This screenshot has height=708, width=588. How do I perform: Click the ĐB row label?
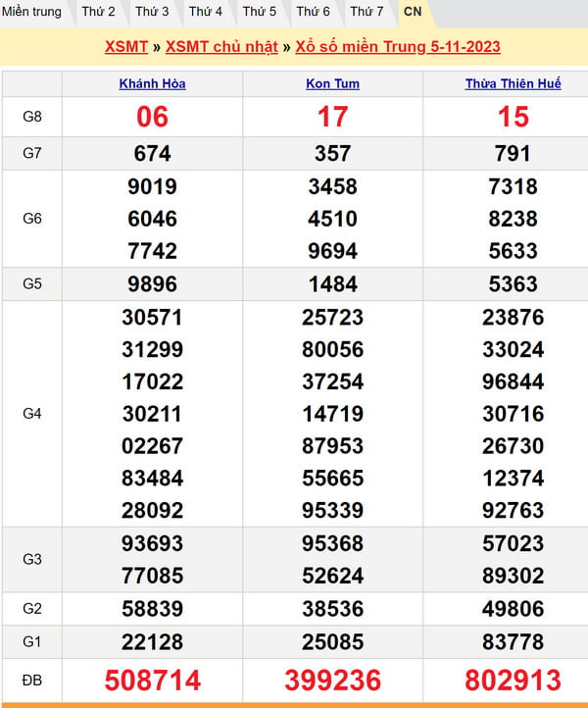pos(31,680)
